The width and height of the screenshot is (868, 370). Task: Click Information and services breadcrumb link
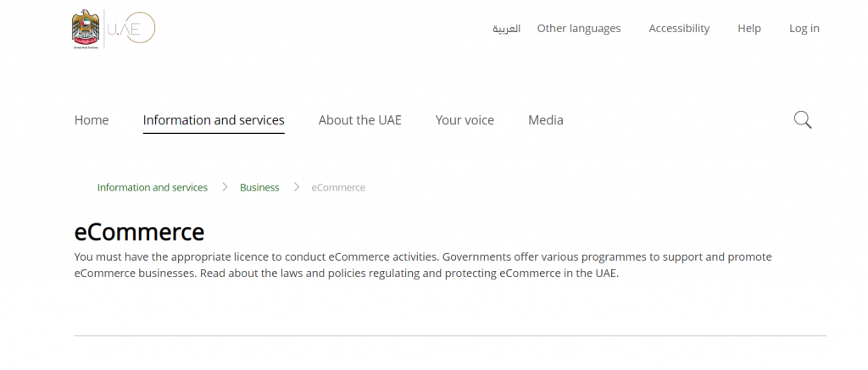point(153,187)
